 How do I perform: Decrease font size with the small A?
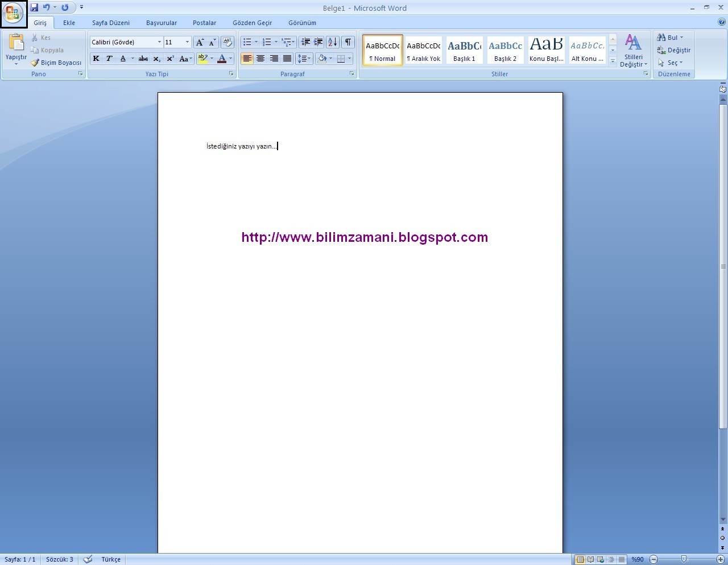click(x=212, y=42)
